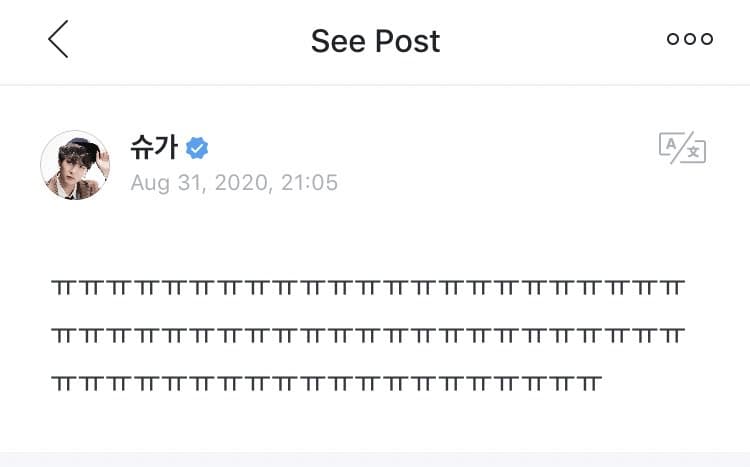The width and height of the screenshot is (750, 467).
Task: Click the last, shorter line of post text
Action: pyautogui.click(x=326, y=382)
